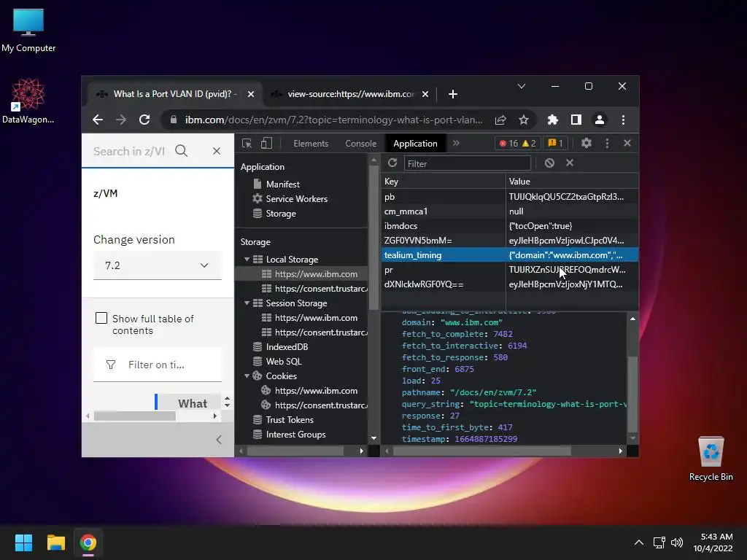Select the inspect element picker icon
The height and width of the screenshot is (560, 747).
247,144
